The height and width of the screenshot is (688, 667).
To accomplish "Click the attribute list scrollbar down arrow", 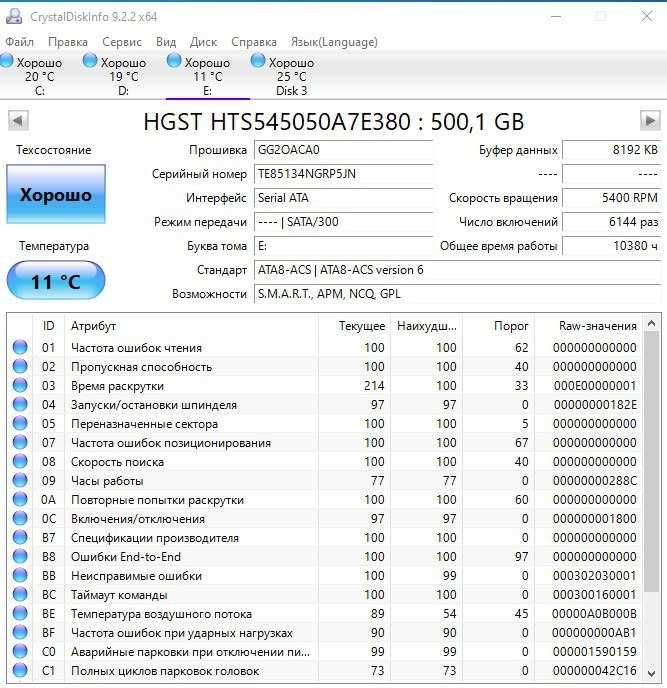I will (x=652, y=673).
